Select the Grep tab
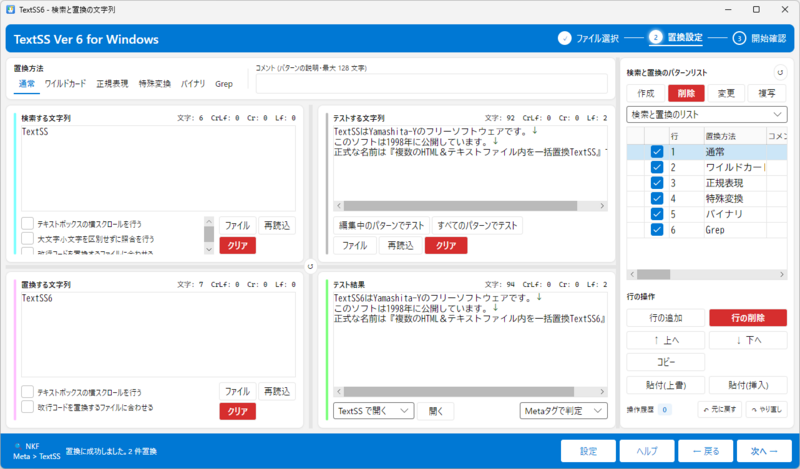 pyautogui.click(x=223, y=84)
